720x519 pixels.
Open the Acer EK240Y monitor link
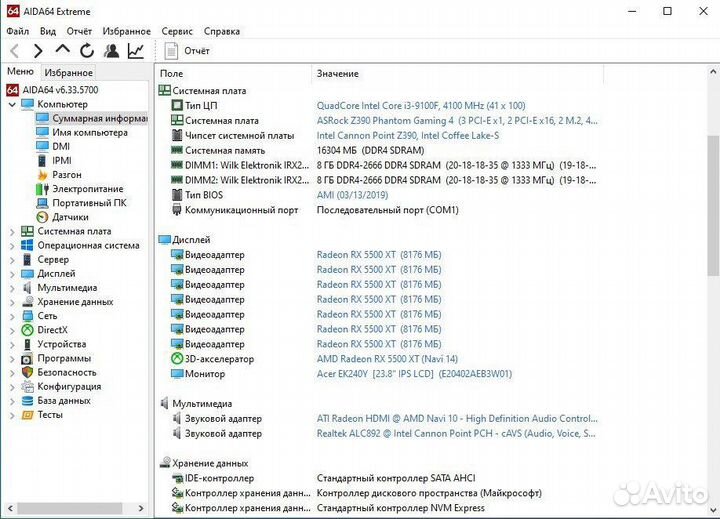414,374
